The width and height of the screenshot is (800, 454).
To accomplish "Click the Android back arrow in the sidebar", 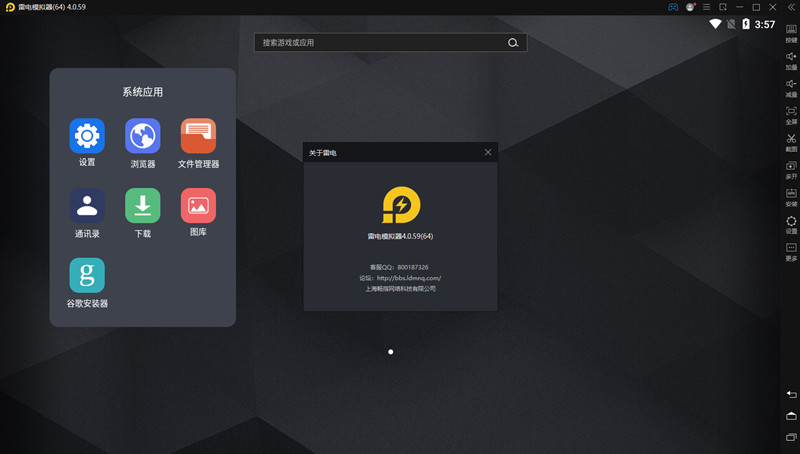I will click(791, 394).
